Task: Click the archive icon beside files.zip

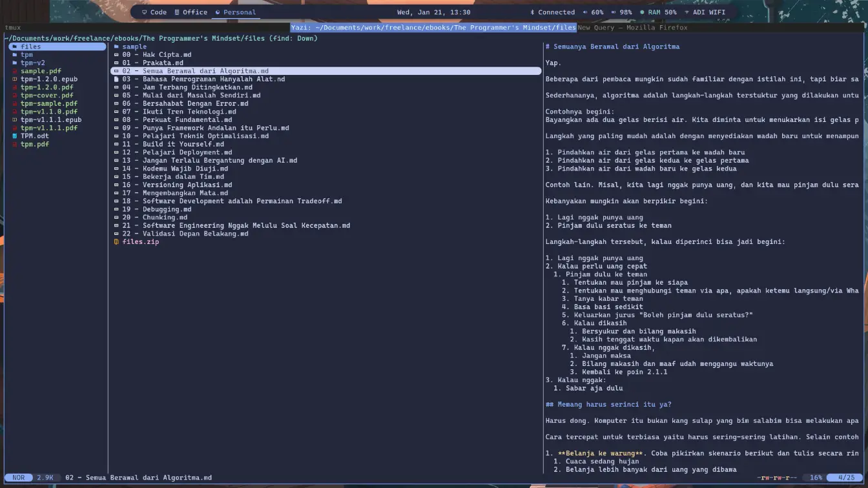Action: (x=116, y=242)
